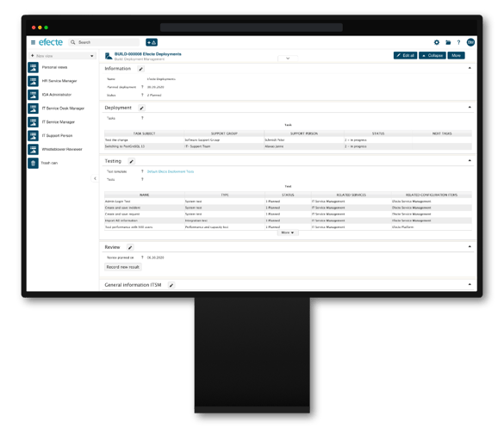
Task: Click the BUILD-000008 Efecte Deployments title
Action: pos(148,54)
